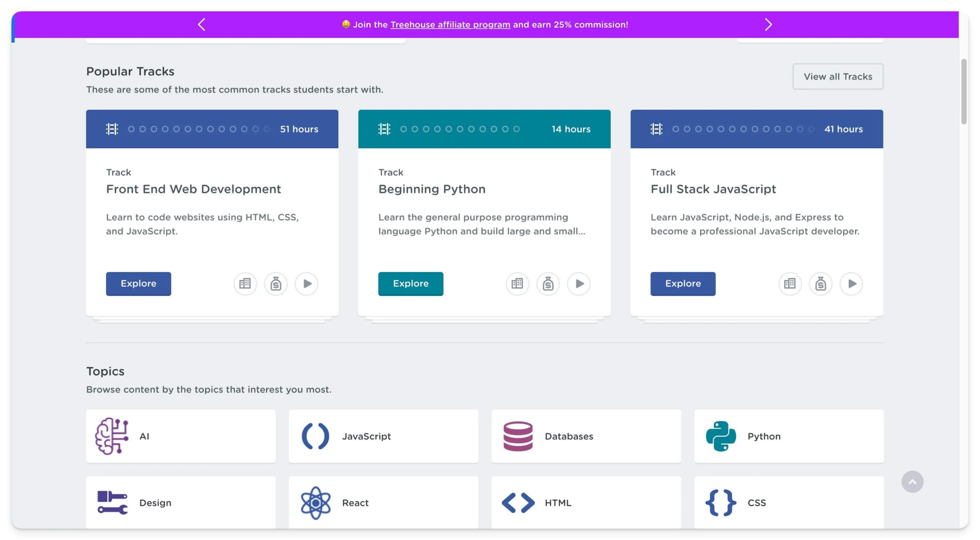Image resolution: width=980 pixels, height=540 pixels.
Task: Open the companies icon on Front End Web Development
Action: 245,284
